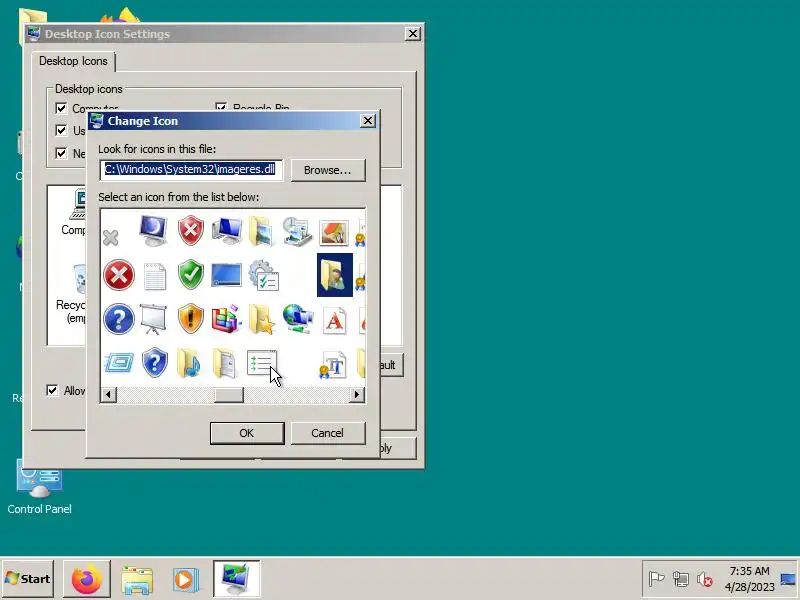The height and width of the screenshot is (600, 800).
Task: Select the orange shield warning icon
Action: click(191, 319)
